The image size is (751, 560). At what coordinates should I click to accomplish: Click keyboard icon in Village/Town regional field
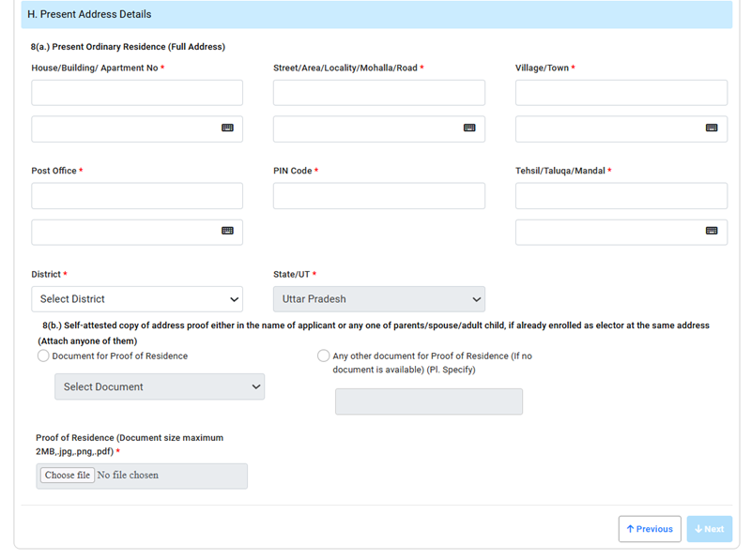(x=712, y=129)
